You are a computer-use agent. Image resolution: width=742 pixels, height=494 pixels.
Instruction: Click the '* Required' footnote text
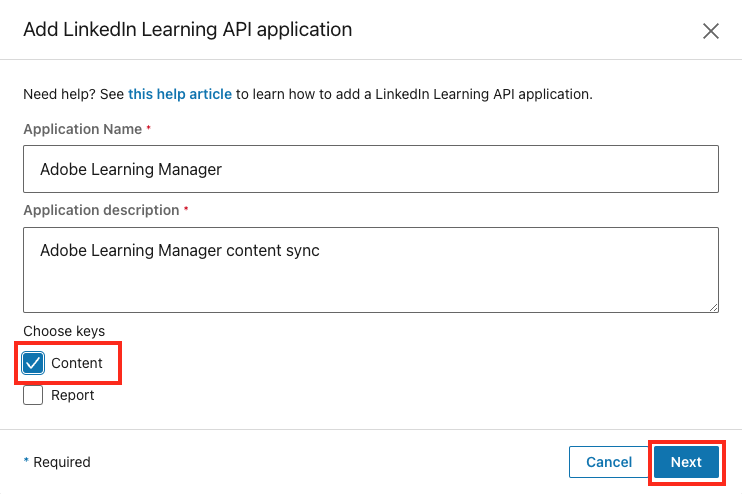pos(57,462)
